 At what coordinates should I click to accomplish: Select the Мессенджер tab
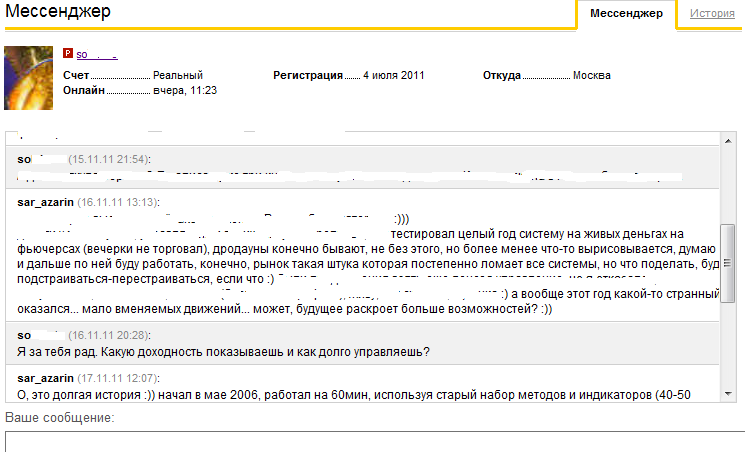pos(626,13)
